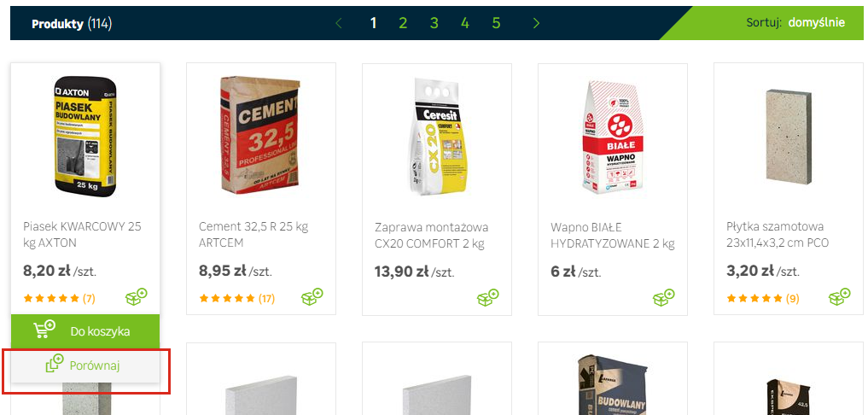868x415 pixels.
Task: Open the Cement 32,5 R 25 kg ARTCEM link
Action: [x=253, y=234]
